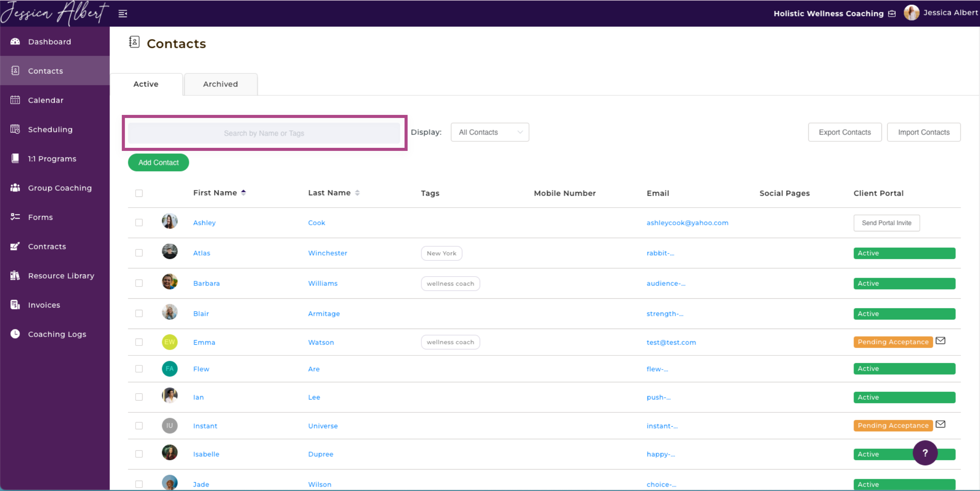
Task: Click envelope icon beside Emma's Pending Acceptance
Action: pos(940,340)
